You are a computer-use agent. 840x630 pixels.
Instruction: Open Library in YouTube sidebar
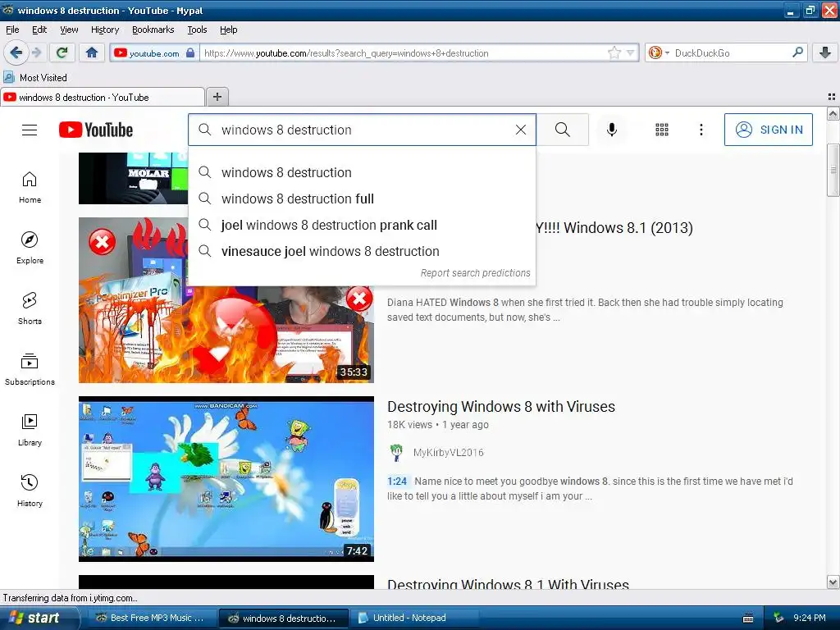[x=30, y=430]
